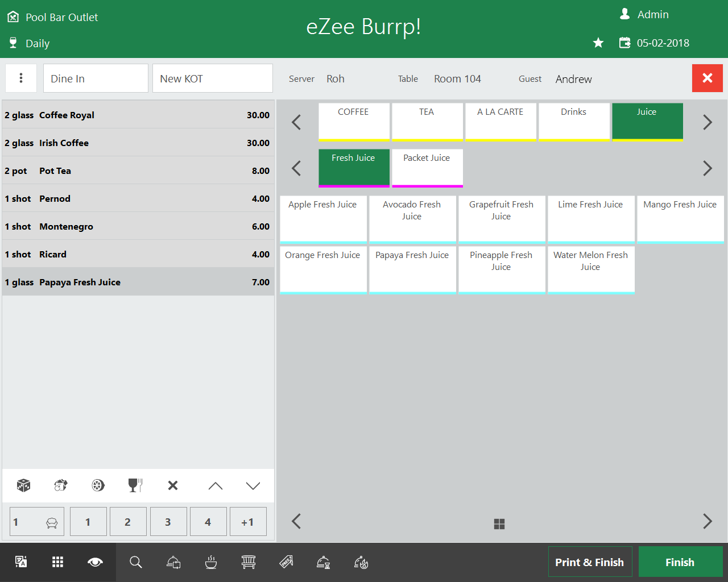
Task: Click the FREE tag icon
Action: 286,562
